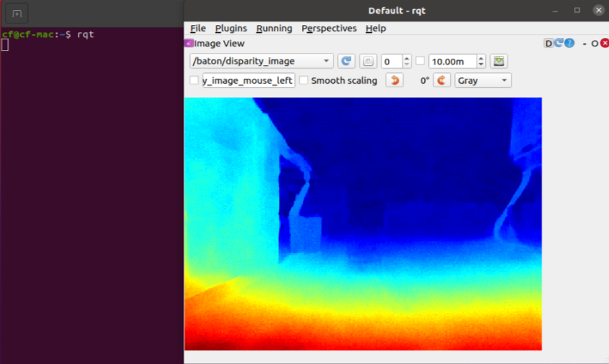Click the dock widget D button
Viewport: 609px width, 364px height.
[548, 43]
